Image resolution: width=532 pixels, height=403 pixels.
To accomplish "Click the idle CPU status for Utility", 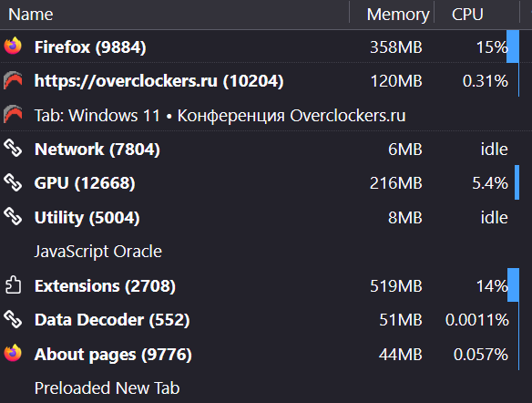I will 495,218.
